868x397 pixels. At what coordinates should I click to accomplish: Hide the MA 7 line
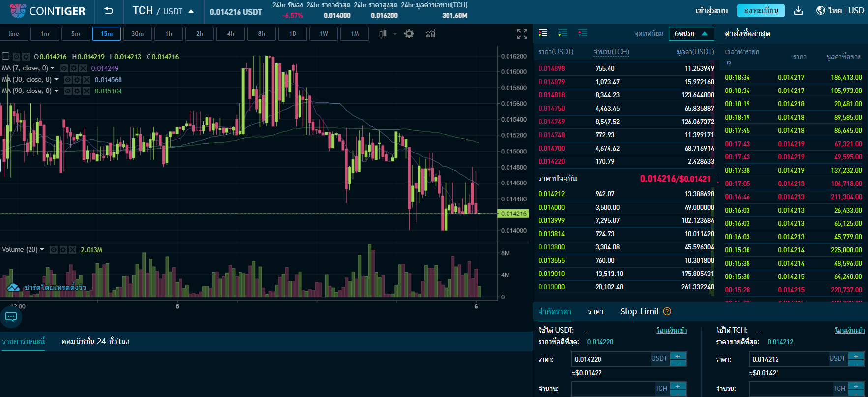[x=64, y=68]
